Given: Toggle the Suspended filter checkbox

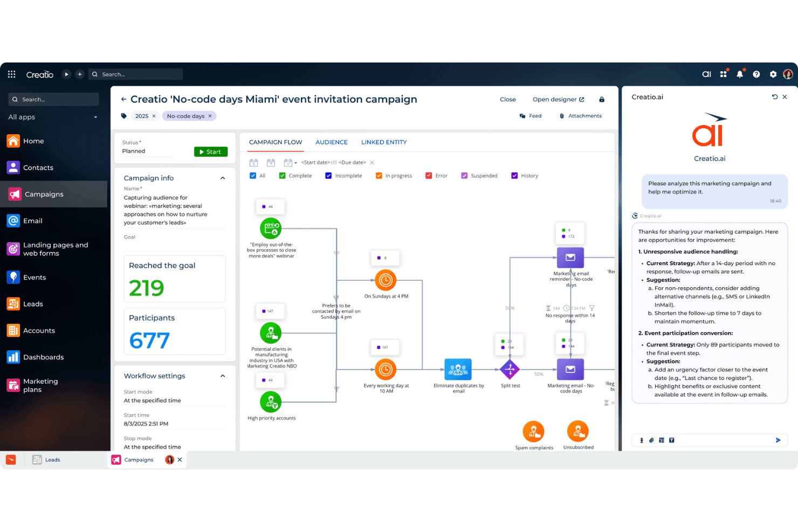Looking at the screenshot, I should pos(464,176).
